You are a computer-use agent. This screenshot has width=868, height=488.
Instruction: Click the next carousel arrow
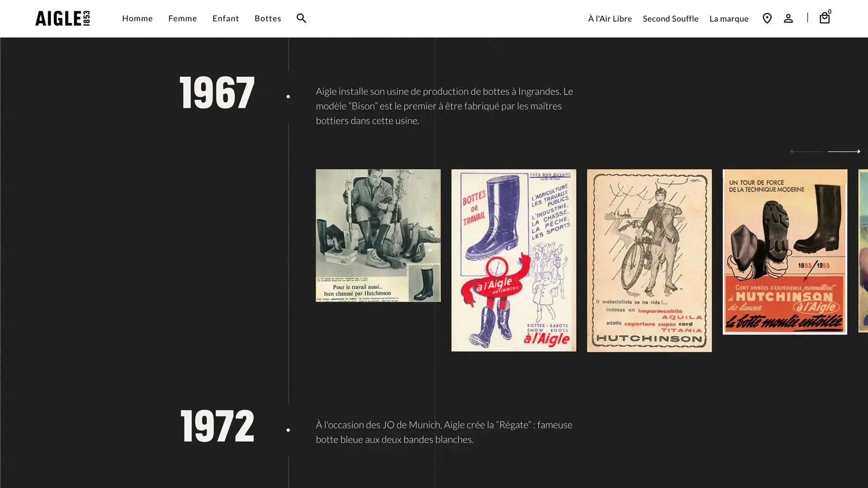click(844, 152)
